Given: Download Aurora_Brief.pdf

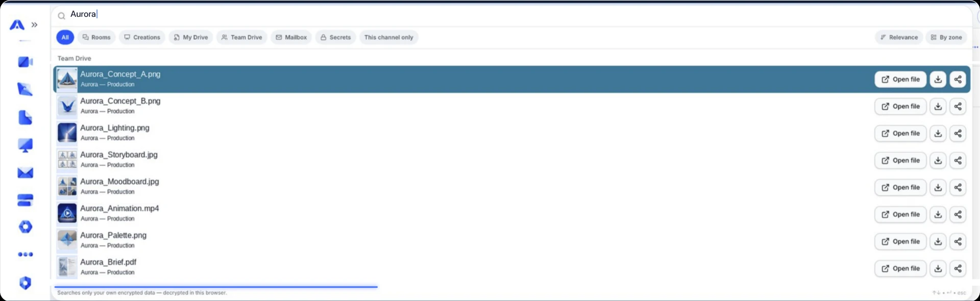Looking at the screenshot, I should (x=938, y=268).
